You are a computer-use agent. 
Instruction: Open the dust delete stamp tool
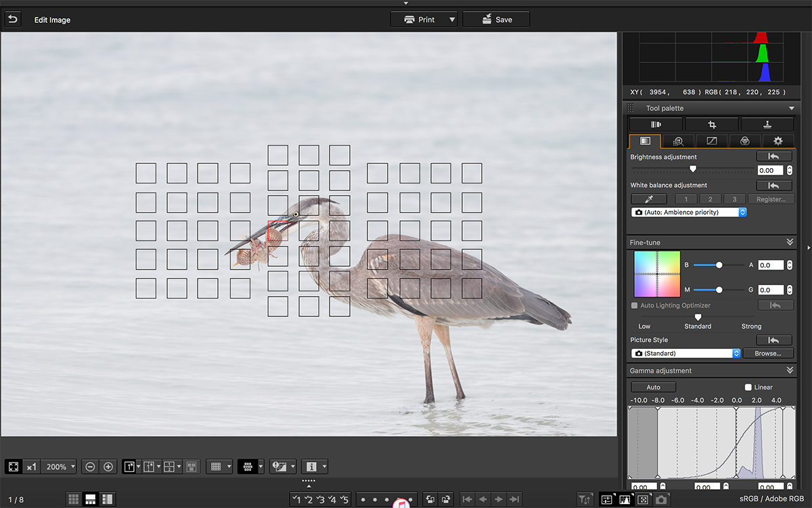767,125
